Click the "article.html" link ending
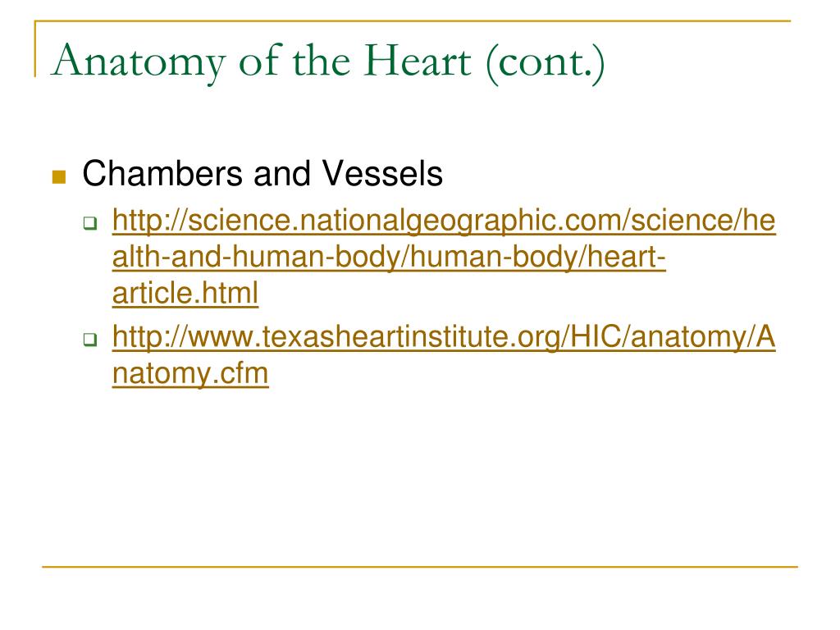The height and width of the screenshot is (630, 840). (x=185, y=293)
